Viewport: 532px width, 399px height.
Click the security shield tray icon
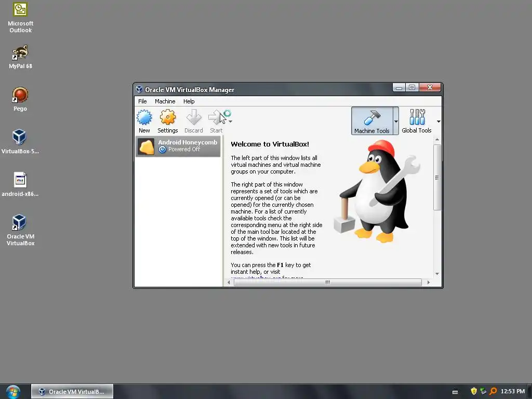tap(474, 391)
